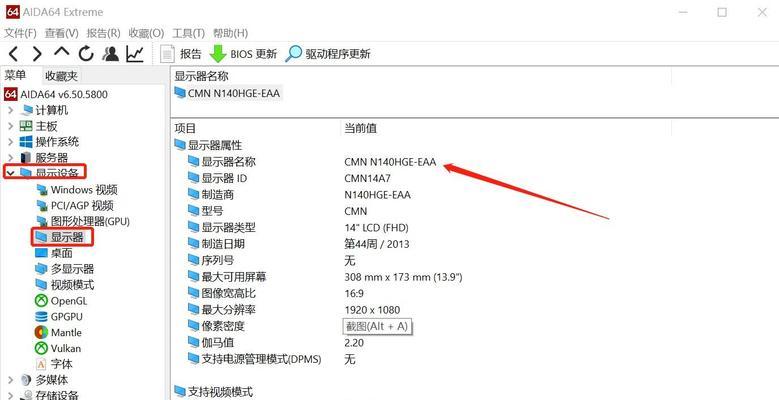Open the 帮助(H) menu
The image size is (779, 400).
(231, 33)
